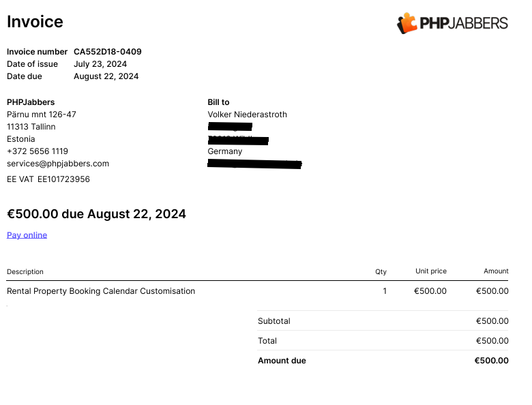The height and width of the screenshot is (405, 532).
Task: Click the Amount column header
Action: pos(496,271)
